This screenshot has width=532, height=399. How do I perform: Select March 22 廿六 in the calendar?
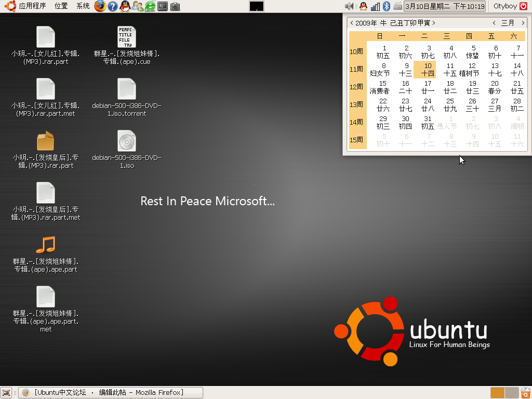pos(383,105)
